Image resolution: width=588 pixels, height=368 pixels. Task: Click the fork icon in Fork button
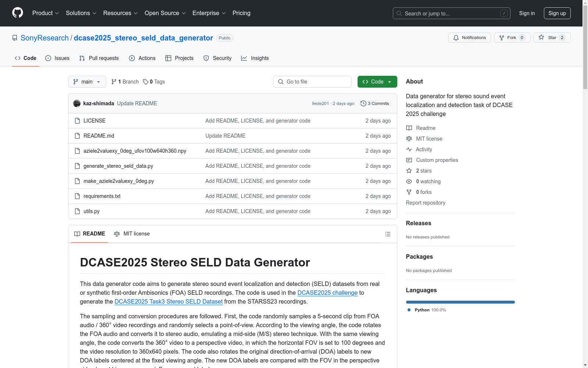tap(502, 38)
